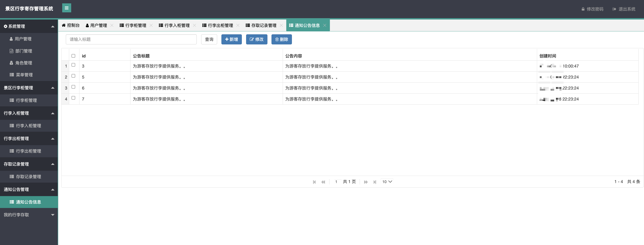Click the list icon beside sidebar 行李柜管理
The height and width of the screenshot is (245, 644).
pyautogui.click(x=12, y=100)
